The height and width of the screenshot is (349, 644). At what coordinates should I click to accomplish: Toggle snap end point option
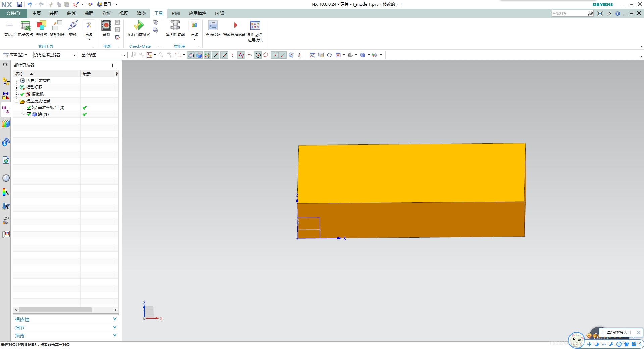point(216,55)
